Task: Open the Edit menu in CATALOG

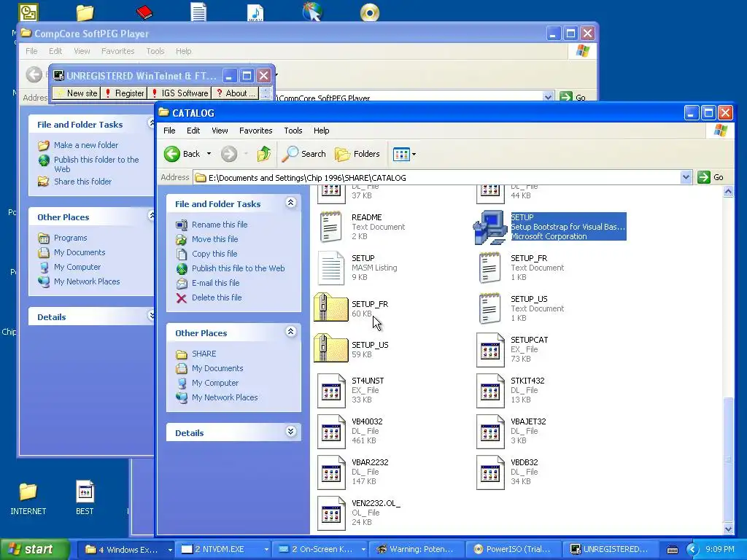Action: 193,131
